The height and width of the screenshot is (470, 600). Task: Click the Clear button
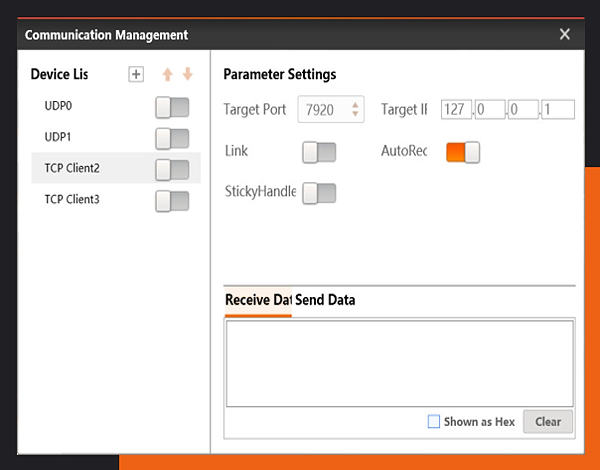click(x=548, y=422)
